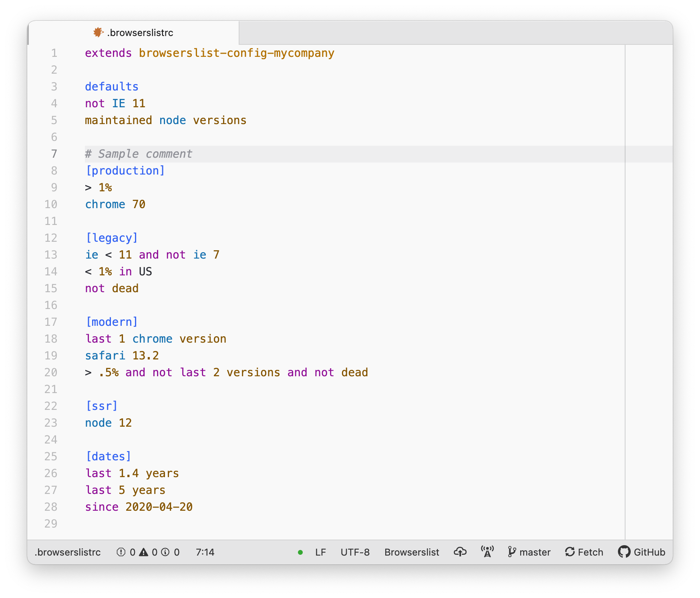Open Browserslist grammar selector
The width and height of the screenshot is (700, 598).
(412, 552)
